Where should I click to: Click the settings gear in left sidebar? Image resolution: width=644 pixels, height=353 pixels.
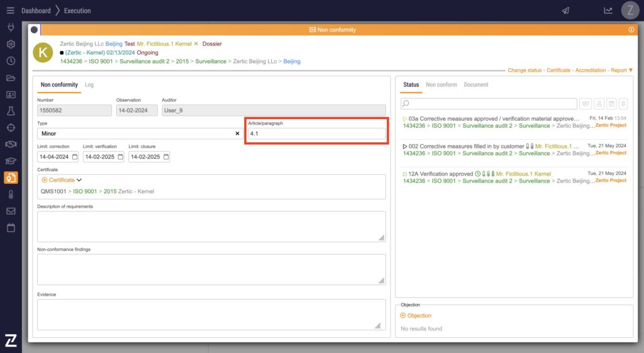(x=11, y=45)
